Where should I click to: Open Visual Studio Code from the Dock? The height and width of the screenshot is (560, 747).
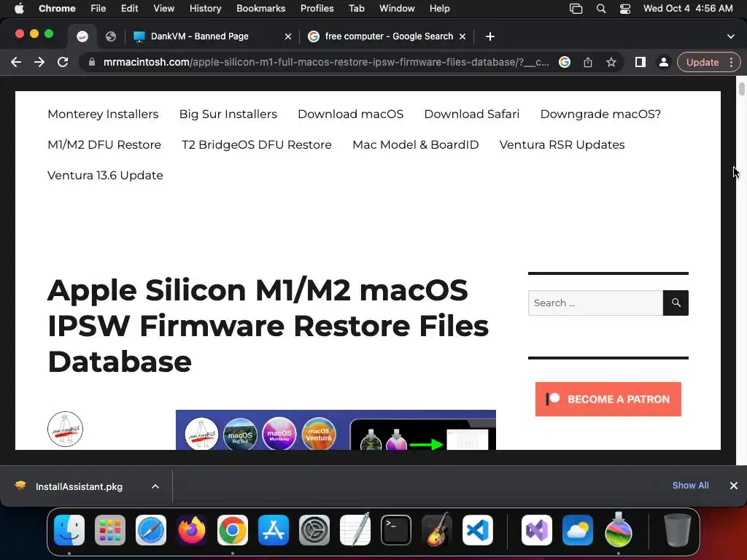(x=477, y=530)
